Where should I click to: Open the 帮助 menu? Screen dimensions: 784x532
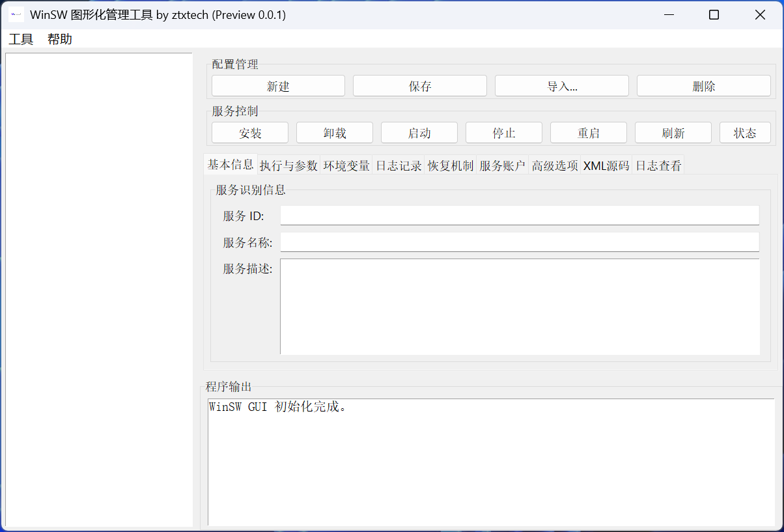(x=60, y=39)
